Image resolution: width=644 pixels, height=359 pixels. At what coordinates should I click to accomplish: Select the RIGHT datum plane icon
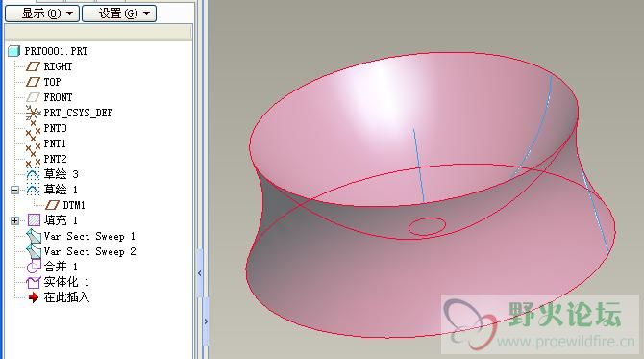(33, 66)
